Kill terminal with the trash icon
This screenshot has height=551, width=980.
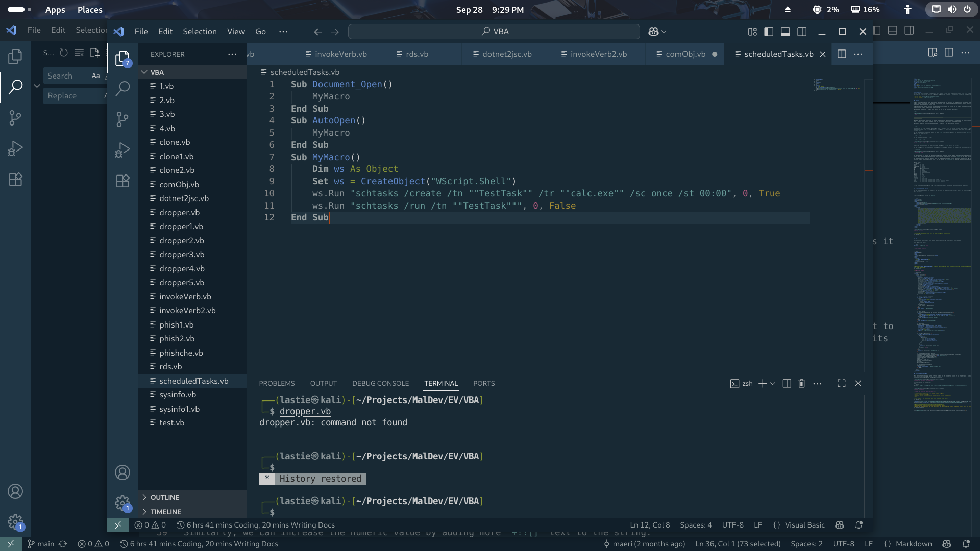pyautogui.click(x=801, y=384)
